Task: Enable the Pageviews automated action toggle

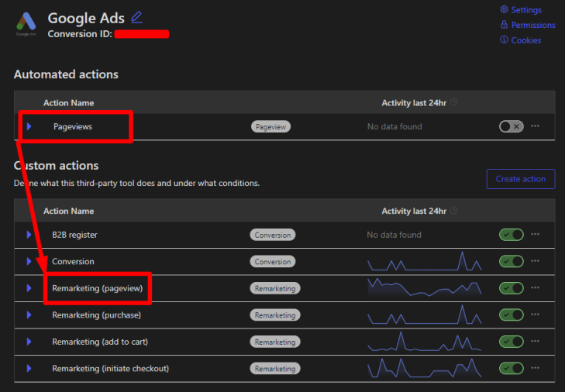Action: click(x=511, y=126)
